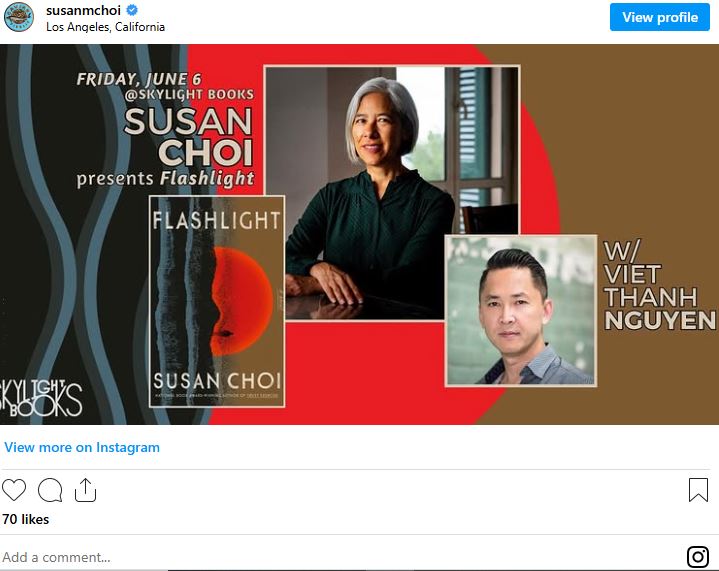Image resolution: width=719 pixels, height=571 pixels.
Task: Click the Susan Choi portrait photo
Action: (392, 193)
